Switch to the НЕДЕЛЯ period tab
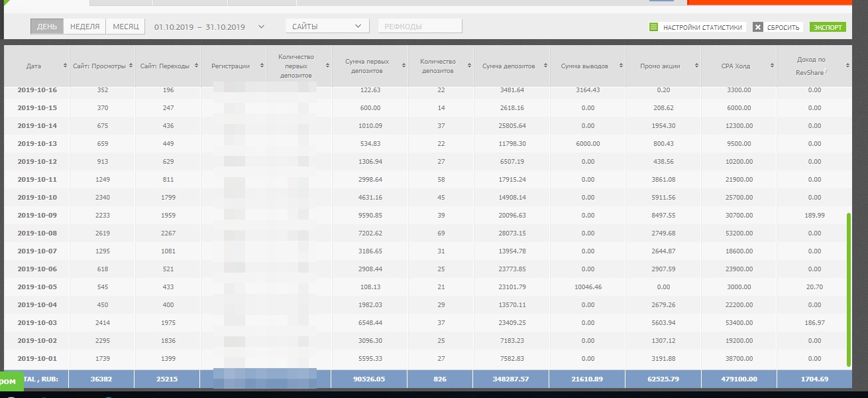868x398 pixels. coord(85,27)
